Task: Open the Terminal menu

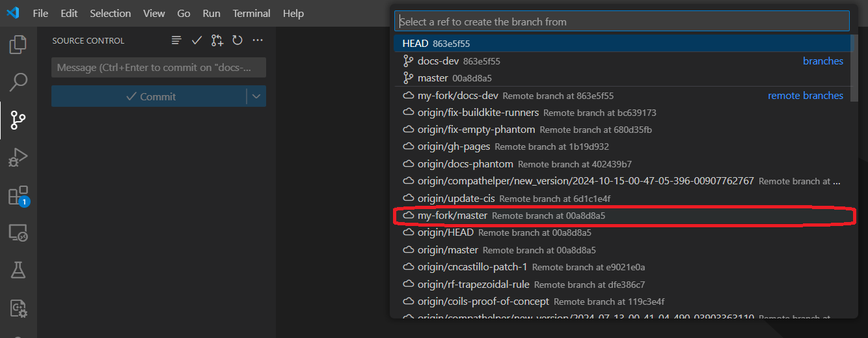Action: click(x=251, y=13)
